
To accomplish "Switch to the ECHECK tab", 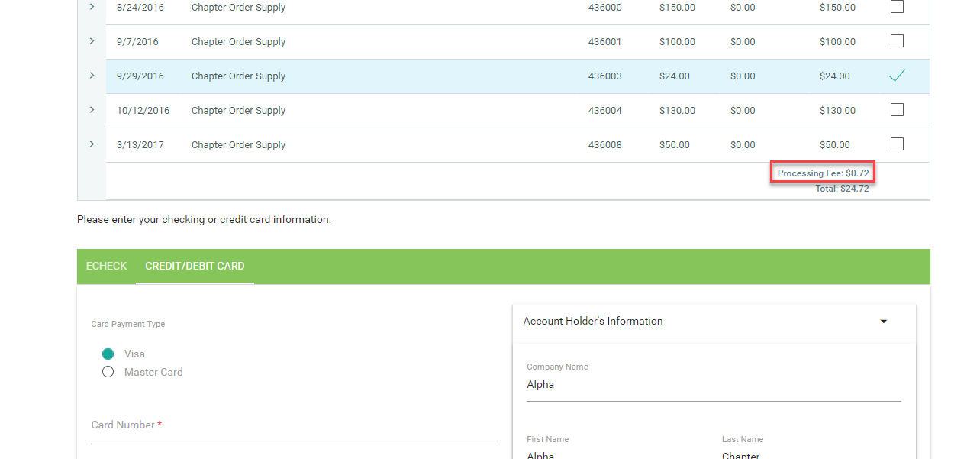I will [x=106, y=267].
